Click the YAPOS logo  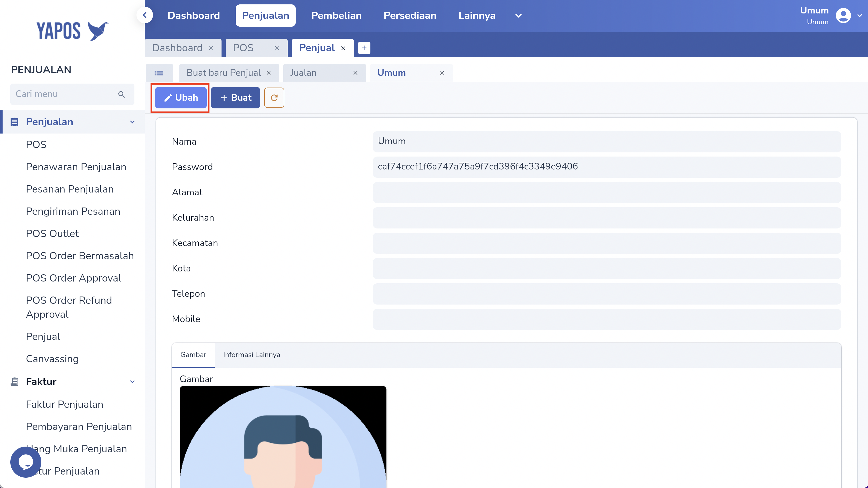tap(72, 31)
